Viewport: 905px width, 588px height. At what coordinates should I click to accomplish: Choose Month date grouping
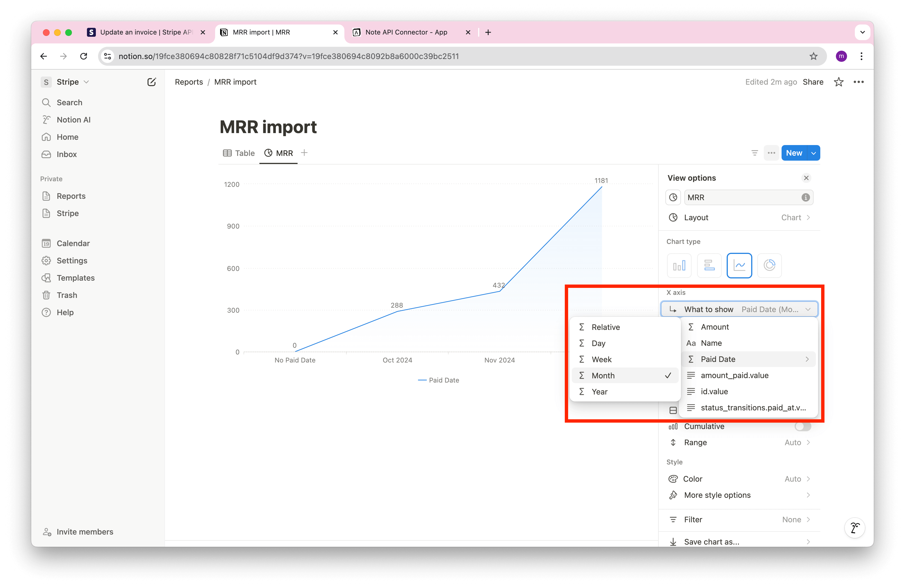[625, 376]
